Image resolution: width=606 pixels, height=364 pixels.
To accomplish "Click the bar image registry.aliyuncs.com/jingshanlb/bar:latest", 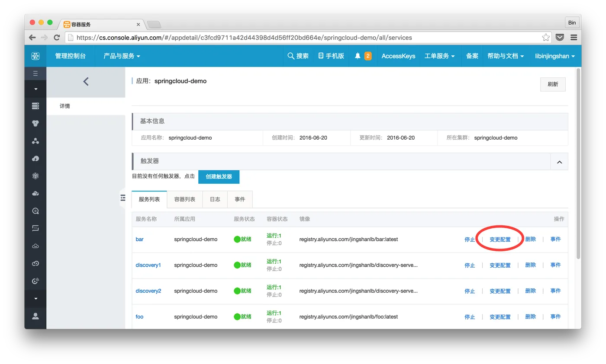I will click(x=348, y=239).
